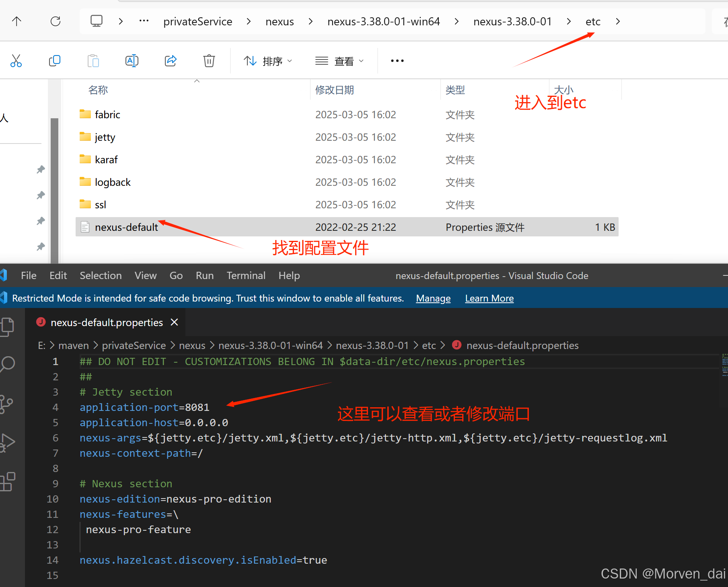Open the Terminal menu in VS Code
The image size is (728, 587).
[246, 275]
